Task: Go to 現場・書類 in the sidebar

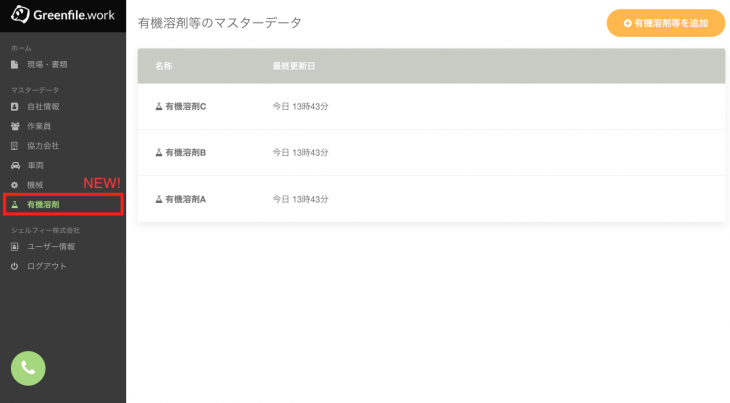Action: coord(63,65)
